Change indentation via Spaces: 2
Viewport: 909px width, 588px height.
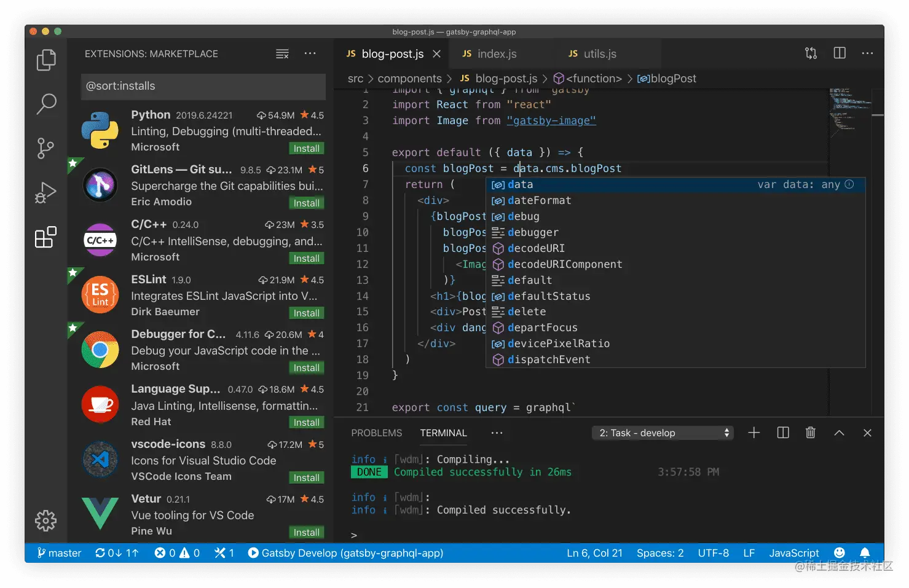tap(660, 552)
